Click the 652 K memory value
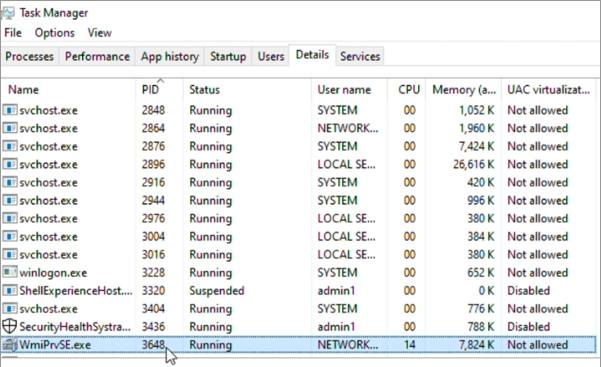601x367 pixels. click(481, 273)
